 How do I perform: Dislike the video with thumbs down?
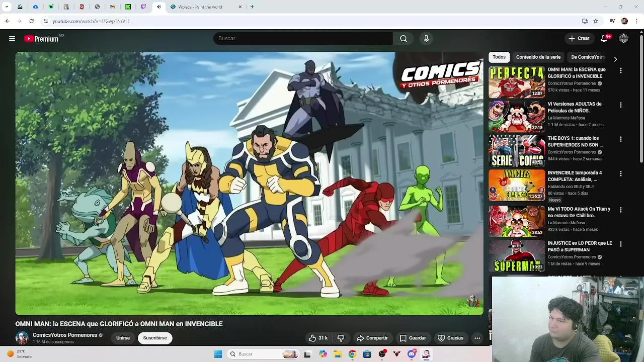[341, 338]
